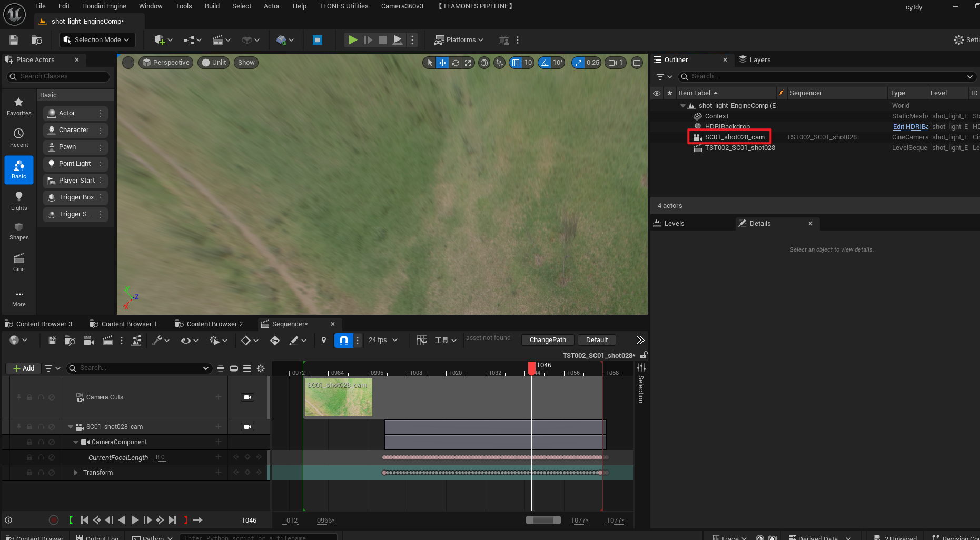Image resolution: width=980 pixels, height=540 pixels.
Task: Toggle rotation snap angle in viewport
Action: 545,63
